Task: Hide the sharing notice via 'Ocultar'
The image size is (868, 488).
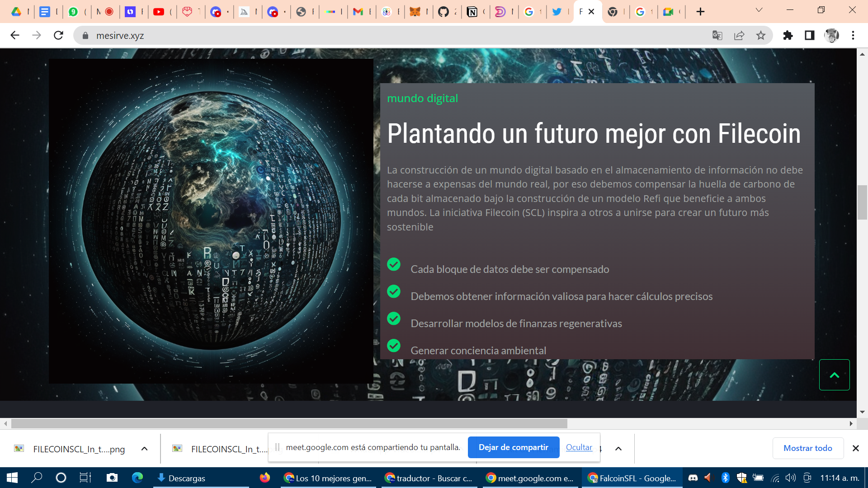Action: tap(579, 447)
